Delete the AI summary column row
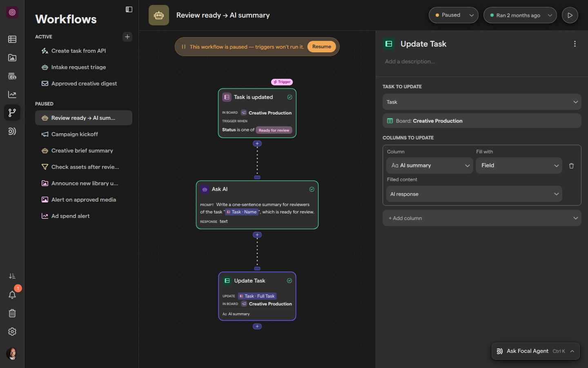This screenshot has width=588, height=368. (x=572, y=166)
